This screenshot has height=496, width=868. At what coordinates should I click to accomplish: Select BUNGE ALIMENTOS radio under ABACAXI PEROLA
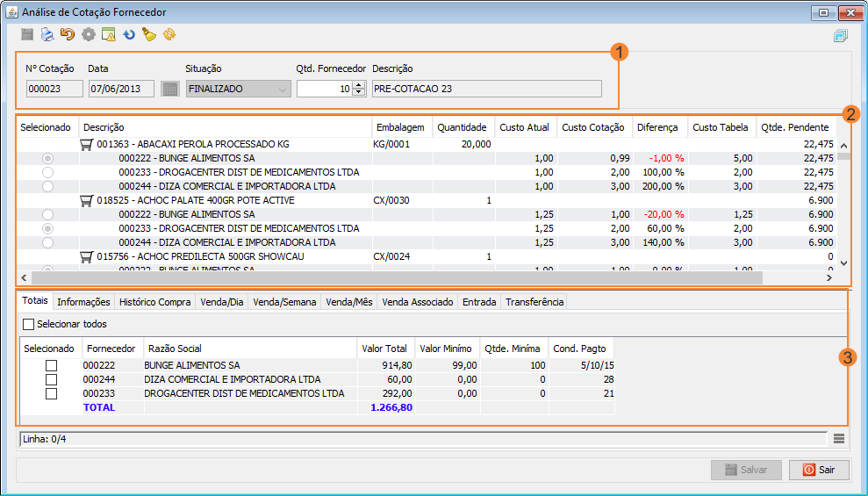click(x=48, y=158)
